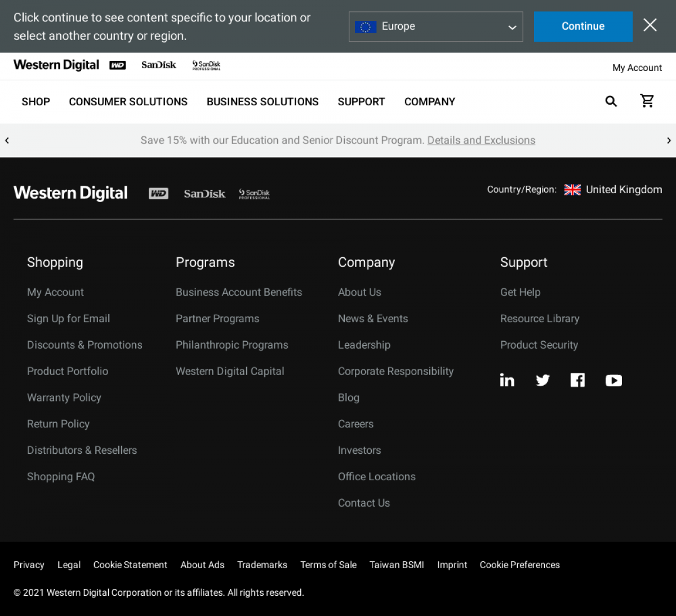Open the Shopping FAQ
The image size is (676, 616).
click(x=61, y=477)
